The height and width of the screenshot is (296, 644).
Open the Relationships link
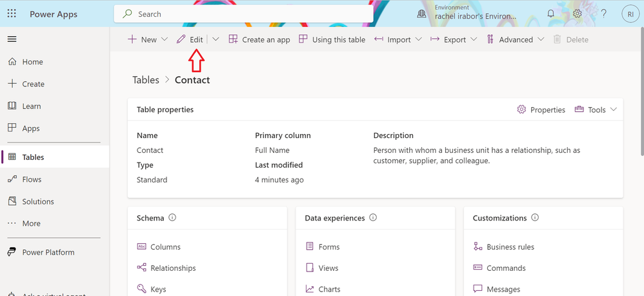tap(173, 268)
